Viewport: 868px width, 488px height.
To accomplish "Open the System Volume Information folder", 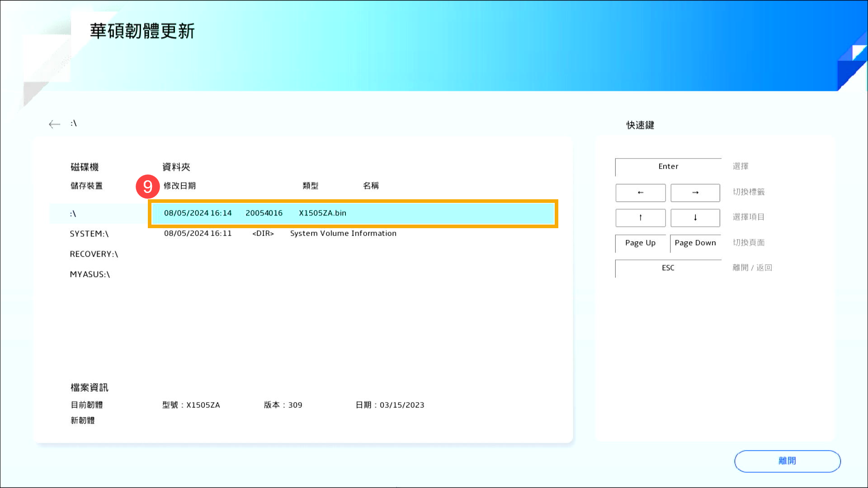I will [343, 233].
